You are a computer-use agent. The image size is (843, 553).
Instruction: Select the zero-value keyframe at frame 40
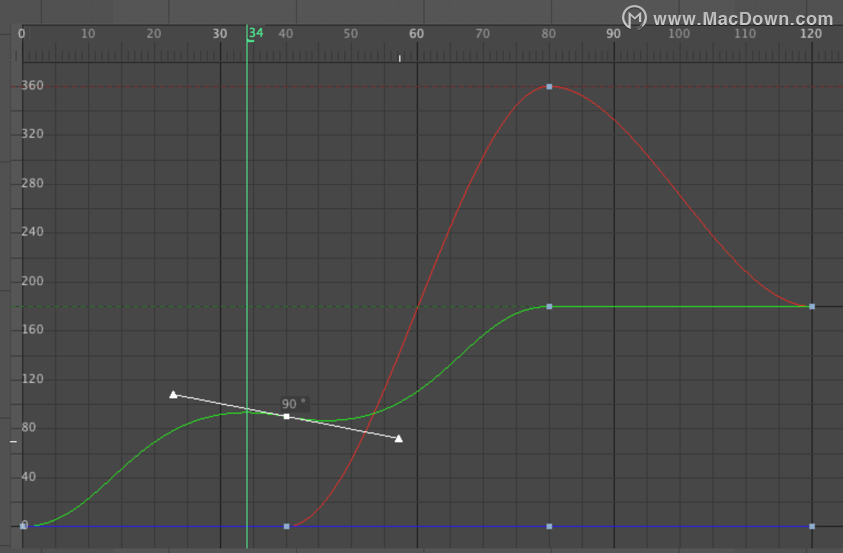coord(287,526)
